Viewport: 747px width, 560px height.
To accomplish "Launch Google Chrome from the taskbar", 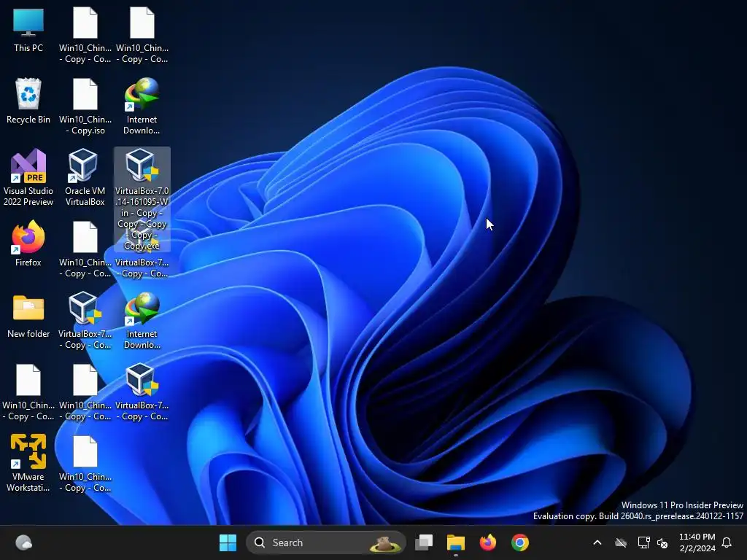I will [519, 542].
